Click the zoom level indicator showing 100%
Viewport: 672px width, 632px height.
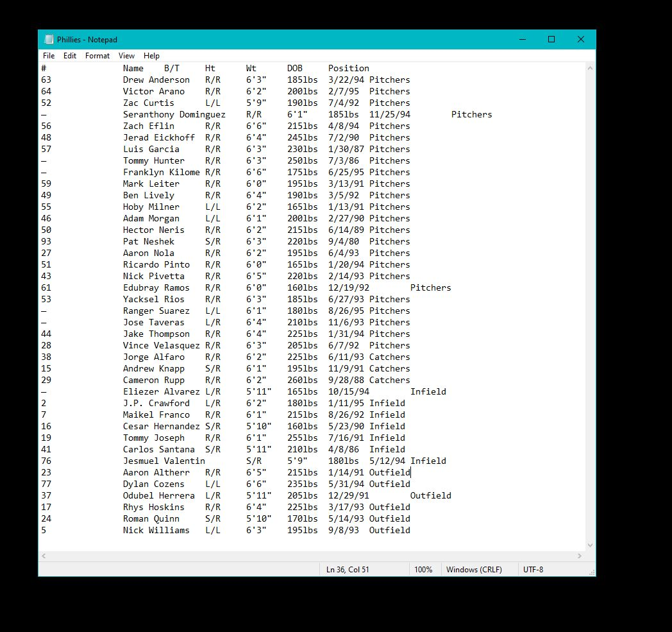[x=424, y=569]
